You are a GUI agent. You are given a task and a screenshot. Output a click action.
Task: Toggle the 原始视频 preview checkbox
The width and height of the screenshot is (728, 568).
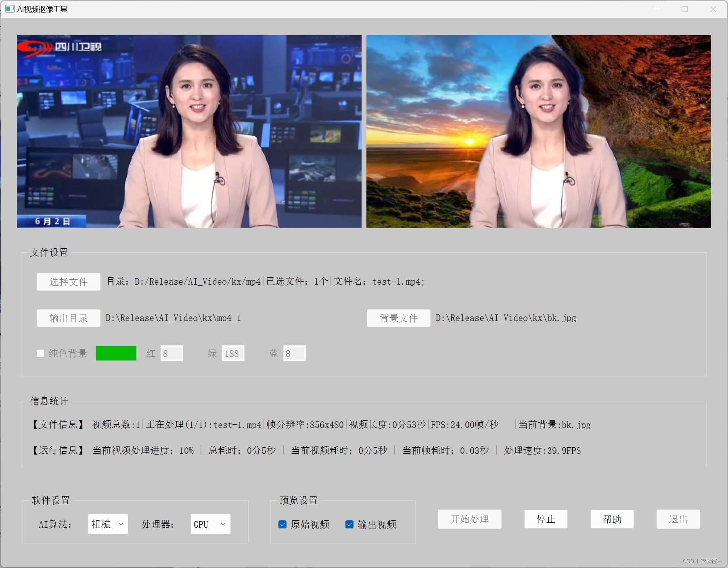pyautogui.click(x=282, y=524)
